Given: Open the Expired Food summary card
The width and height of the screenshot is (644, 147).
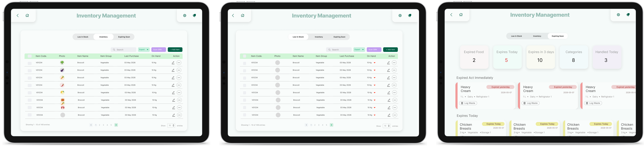Looking at the screenshot, I should pos(474,57).
